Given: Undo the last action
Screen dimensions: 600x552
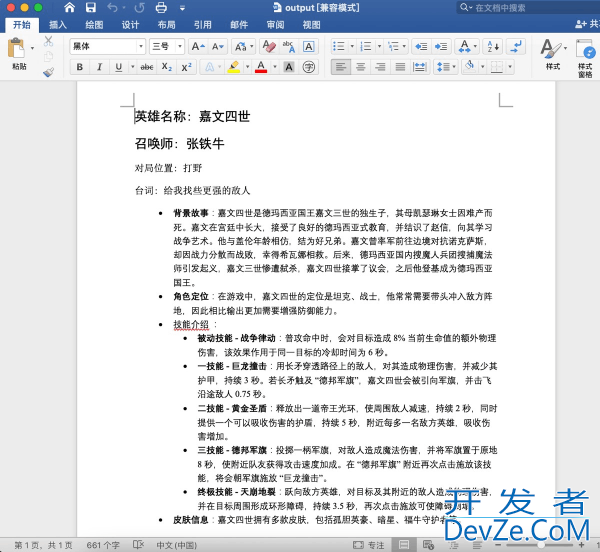Looking at the screenshot, I should [112, 7].
